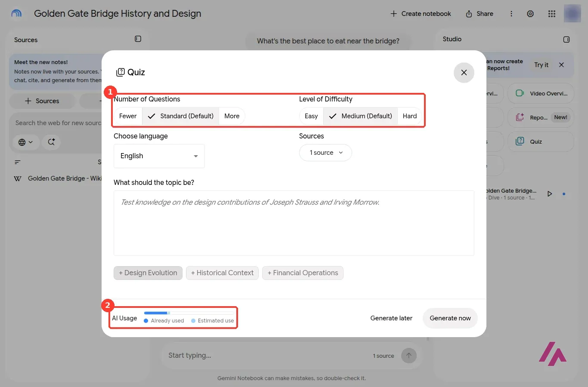Click the sources list filter icon
The width and height of the screenshot is (588, 387).
18,162
